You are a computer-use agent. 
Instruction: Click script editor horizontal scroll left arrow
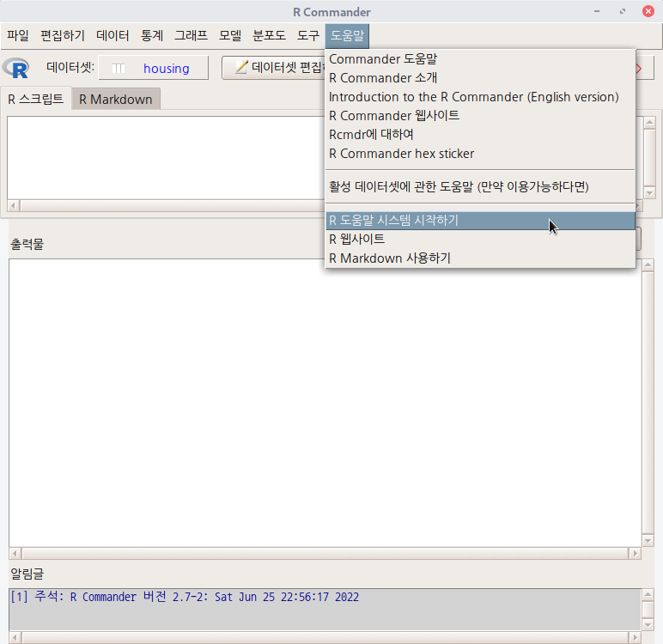pos(14,206)
